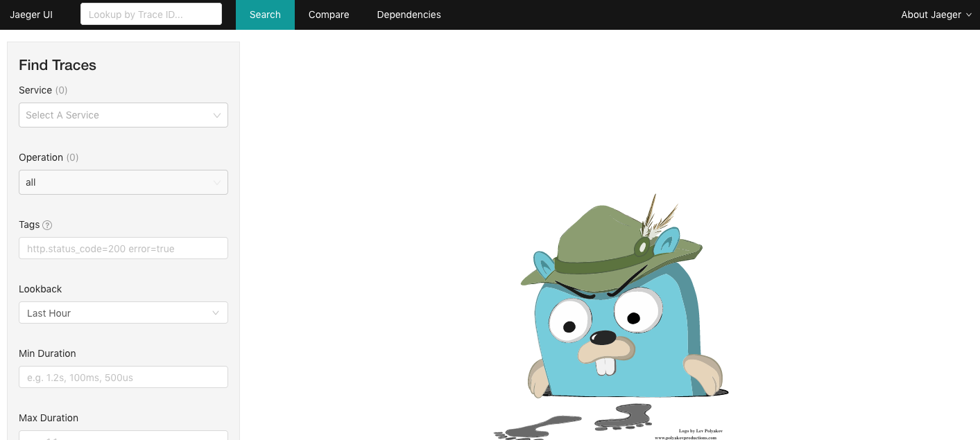Image resolution: width=980 pixels, height=440 pixels.
Task: Expand the Operation dropdown showing all
Action: click(123, 182)
